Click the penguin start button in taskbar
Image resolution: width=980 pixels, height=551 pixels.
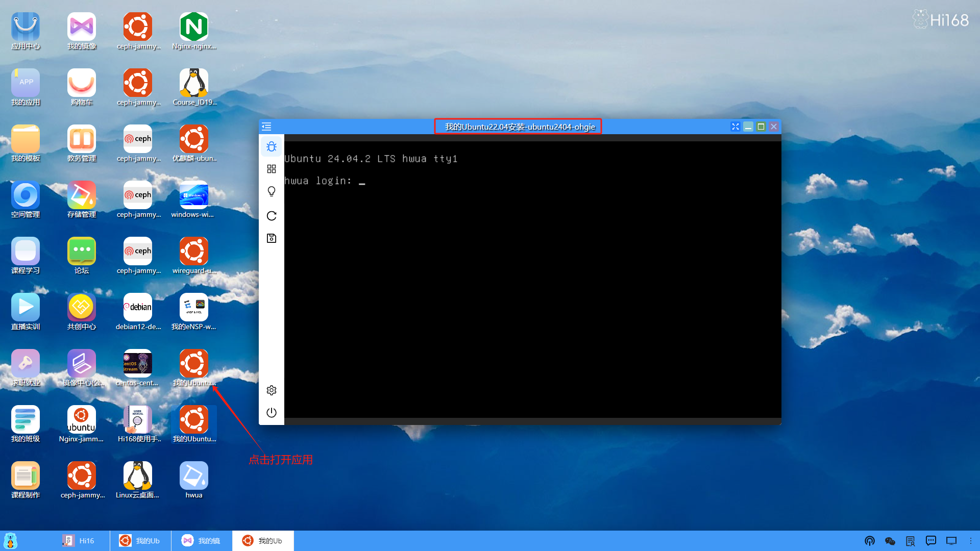[11, 541]
